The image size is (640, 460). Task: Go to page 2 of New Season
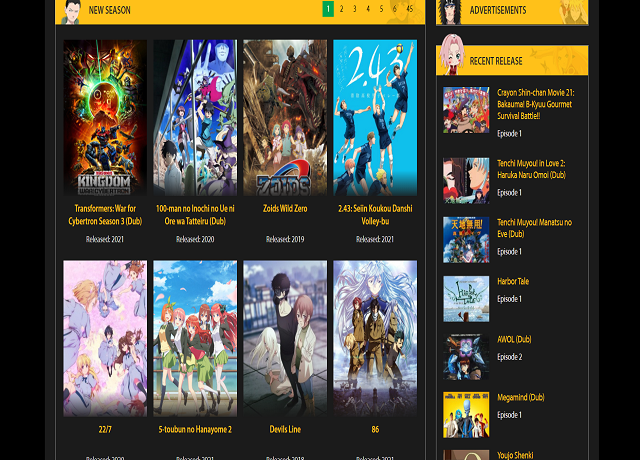click(x=341, y=9)
